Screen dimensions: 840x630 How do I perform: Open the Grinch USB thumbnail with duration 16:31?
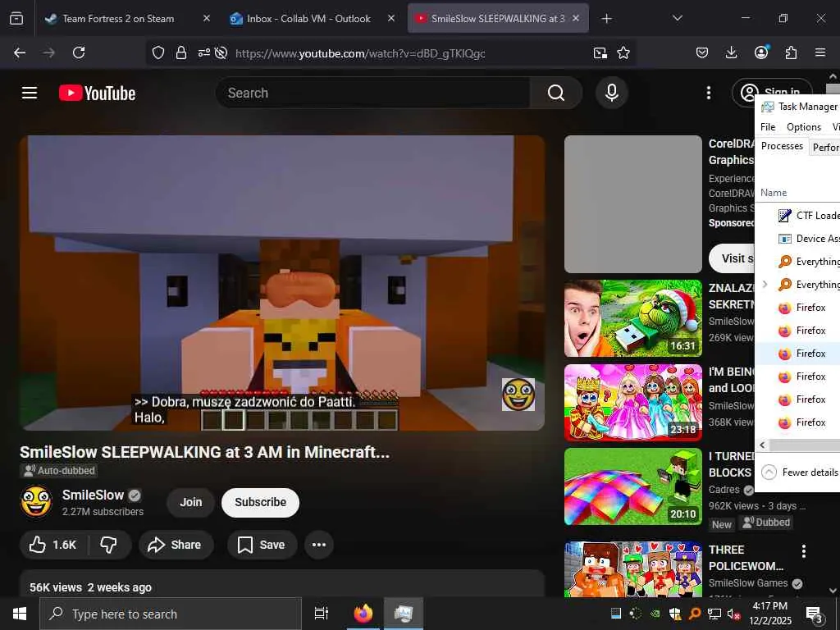point(633,318)
